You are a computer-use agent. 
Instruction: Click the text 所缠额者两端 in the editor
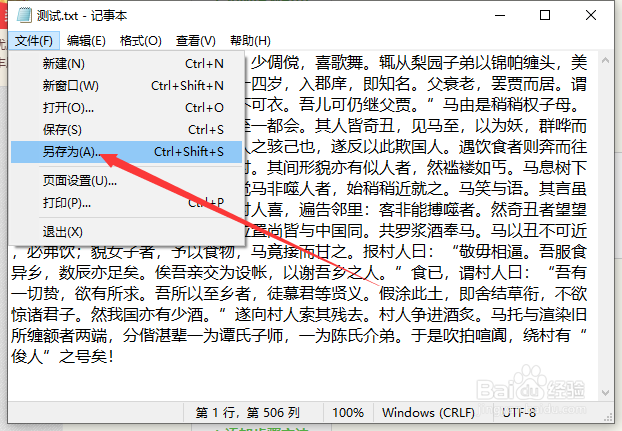pos(59,336)
